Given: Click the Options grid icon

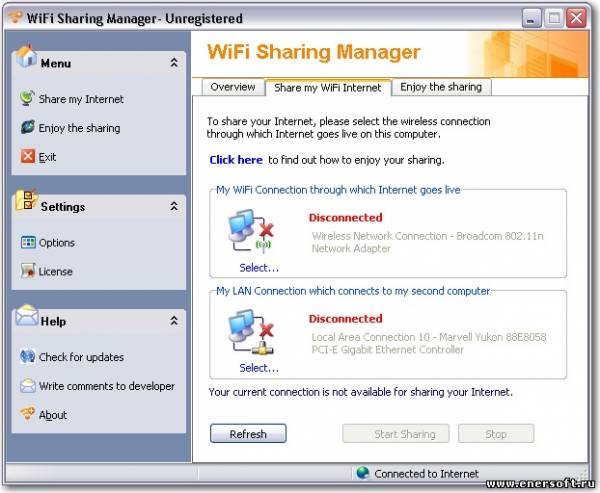Looking at the screenshot, I should [x=28, y=242].
